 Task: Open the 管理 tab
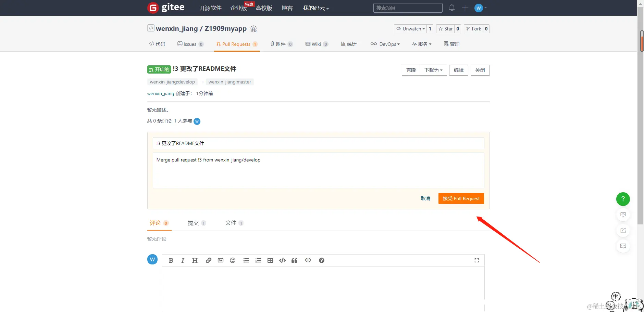[451, 44]
